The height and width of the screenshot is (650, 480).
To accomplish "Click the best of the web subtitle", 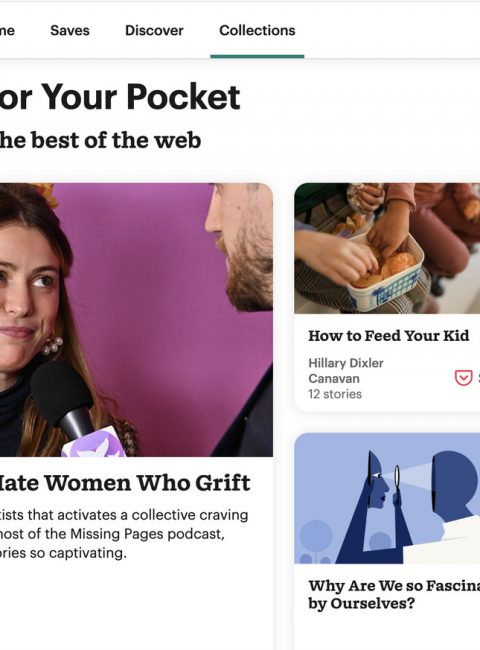I will [x=100, y=140].
